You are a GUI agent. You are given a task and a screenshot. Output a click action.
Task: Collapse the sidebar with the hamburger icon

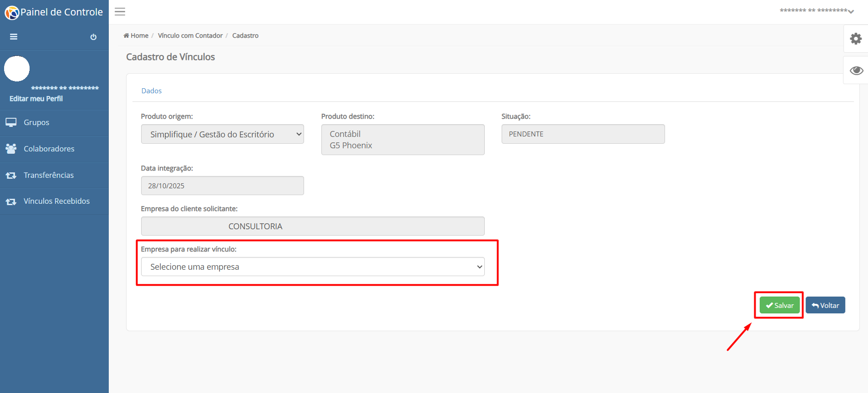(14, 37)
